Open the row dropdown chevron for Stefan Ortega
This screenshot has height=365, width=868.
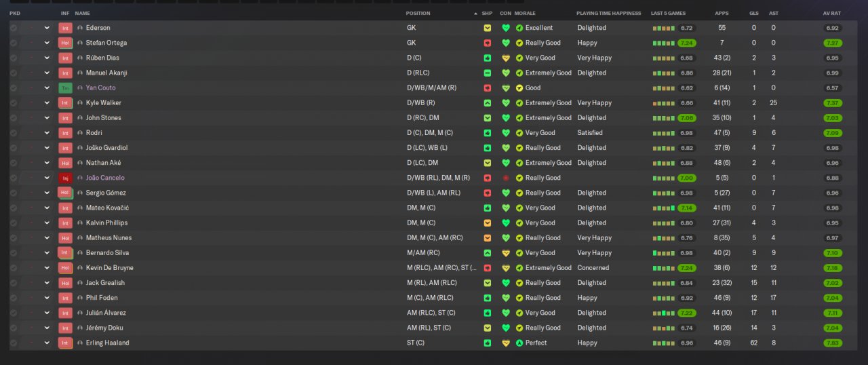47,43
